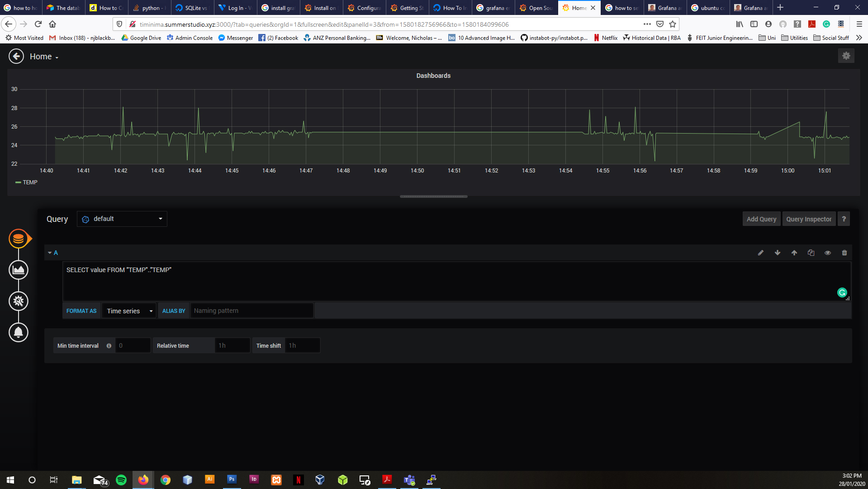The width and height of the screenshot is (868, 489).
Task: Delete query A with trash icon
Action: (844, 253)
